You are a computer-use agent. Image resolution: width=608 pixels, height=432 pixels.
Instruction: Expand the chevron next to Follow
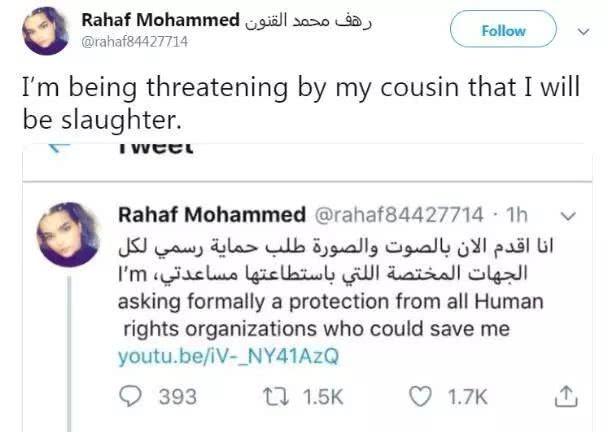tap(584, 31)
